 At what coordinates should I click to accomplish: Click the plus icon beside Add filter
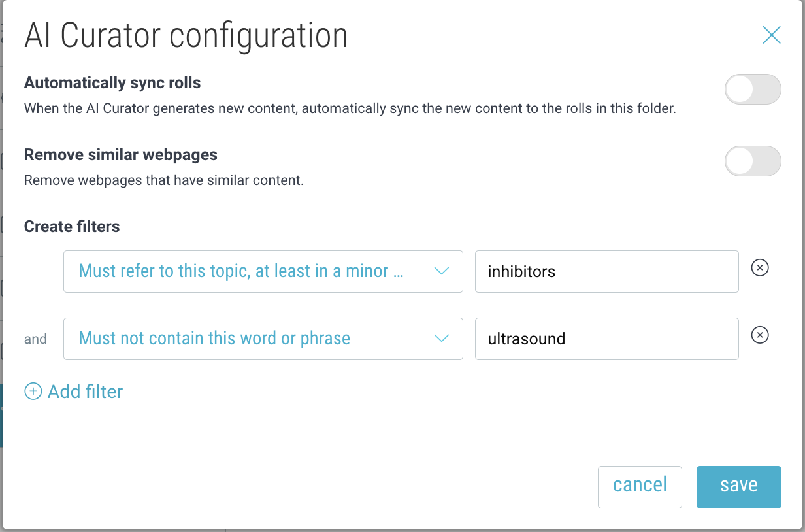point(32,391)
